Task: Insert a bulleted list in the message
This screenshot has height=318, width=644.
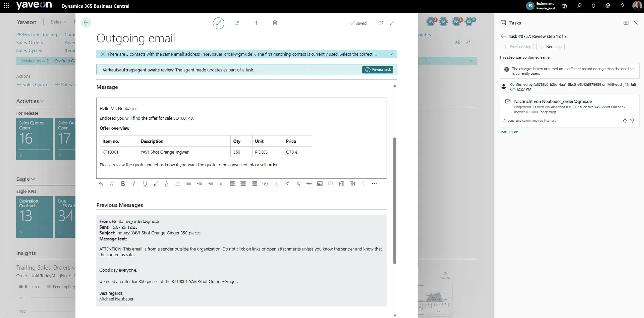Action: 178,184
